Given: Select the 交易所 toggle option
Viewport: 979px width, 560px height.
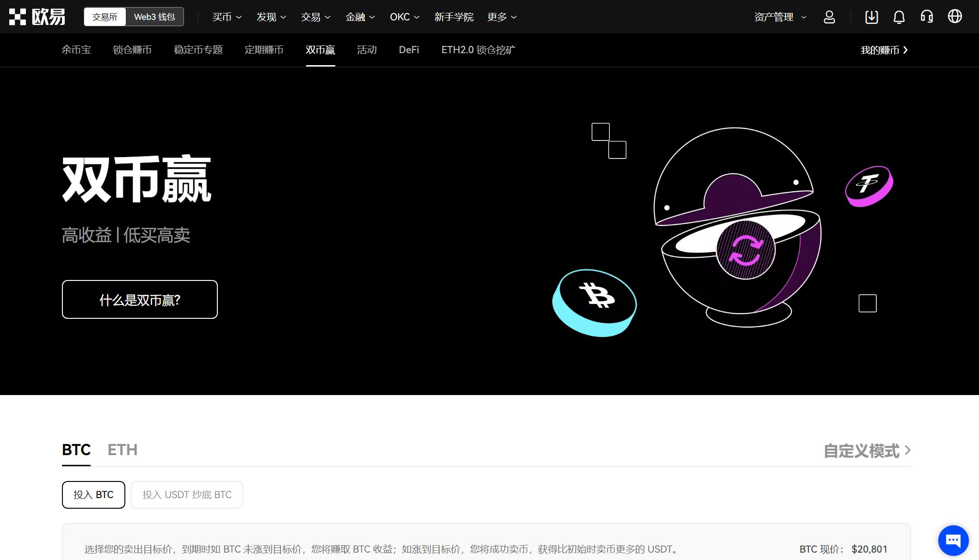Looking at the screenshot, I should 105,17.
